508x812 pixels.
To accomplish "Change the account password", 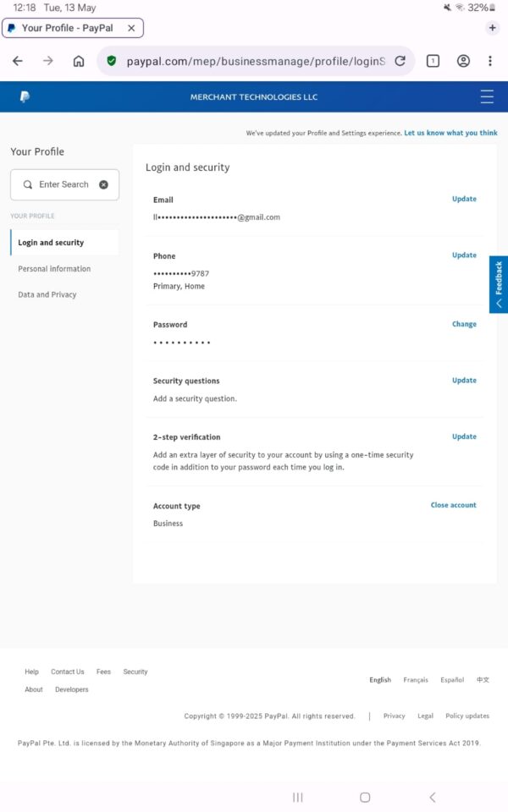I will pos(464,324).
